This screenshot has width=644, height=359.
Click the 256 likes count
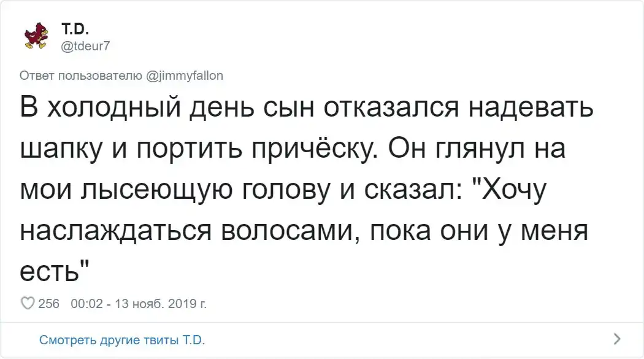48,303
